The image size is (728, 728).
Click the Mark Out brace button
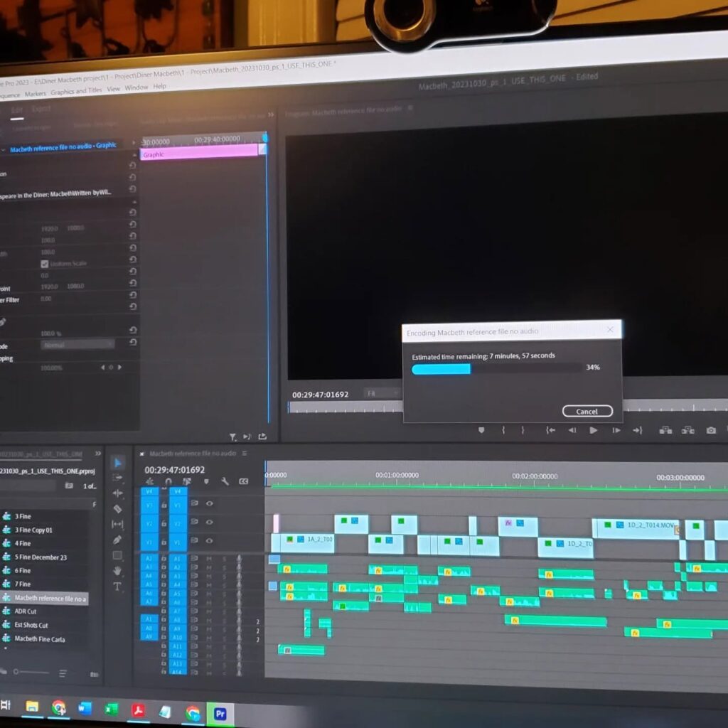point(523,430)
